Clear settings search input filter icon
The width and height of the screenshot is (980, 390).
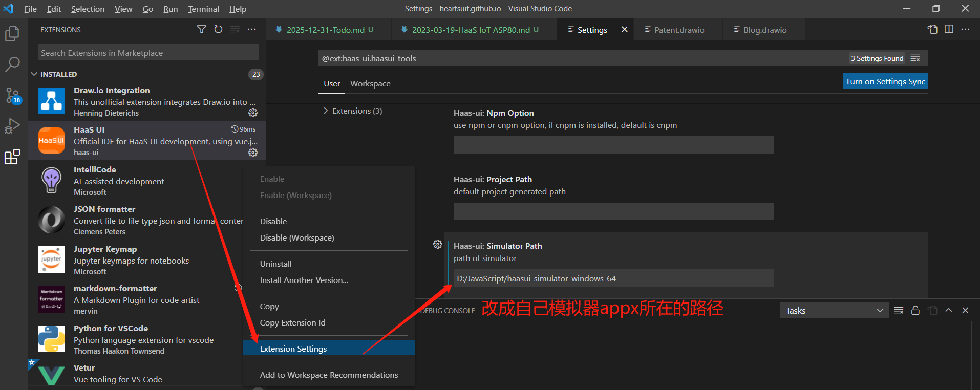[x=915, y=58]
